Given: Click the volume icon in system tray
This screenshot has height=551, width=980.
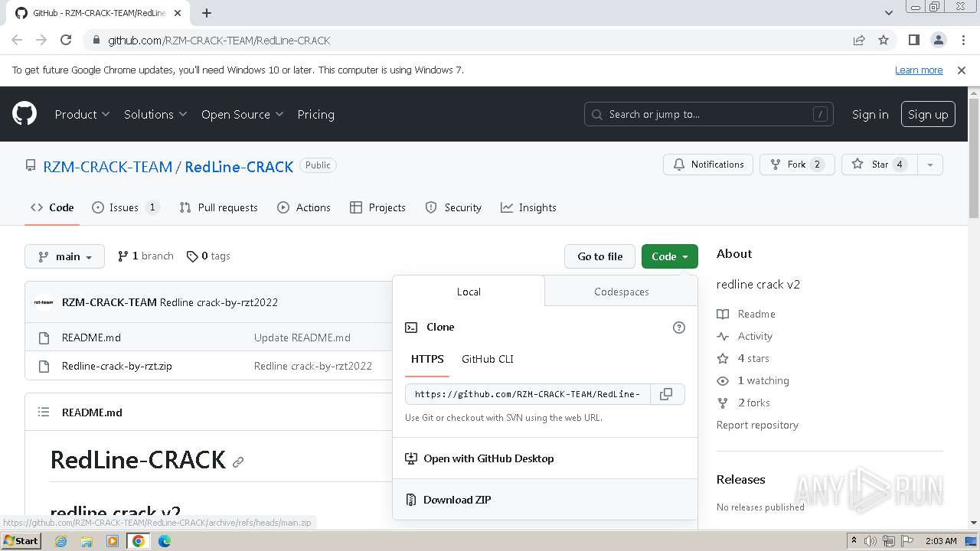Looking at the screenshot, I should [871, 541].
